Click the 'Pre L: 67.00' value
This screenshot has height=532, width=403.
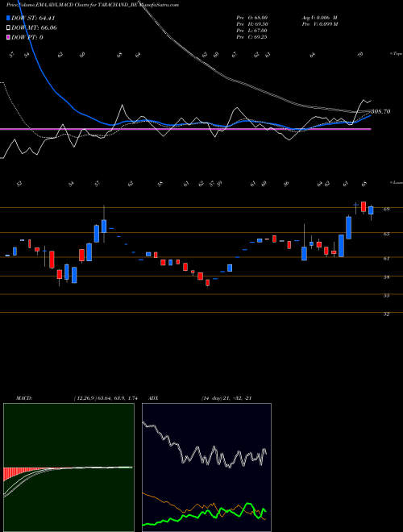pos(251,31)
